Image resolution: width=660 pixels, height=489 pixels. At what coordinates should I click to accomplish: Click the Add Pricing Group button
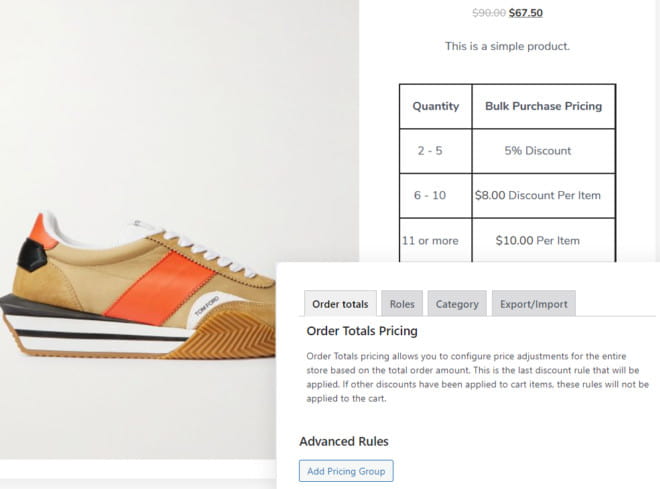coord(346,470)
